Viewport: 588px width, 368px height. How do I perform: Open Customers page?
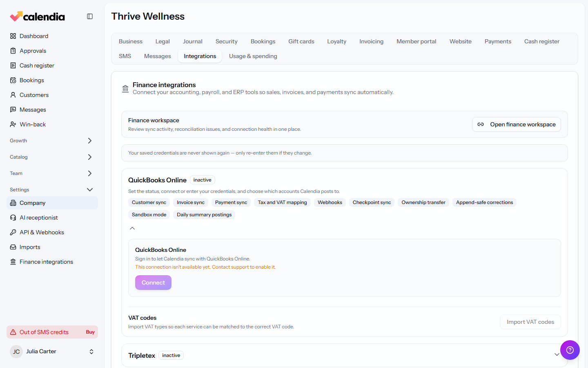[x=52, y=95]
